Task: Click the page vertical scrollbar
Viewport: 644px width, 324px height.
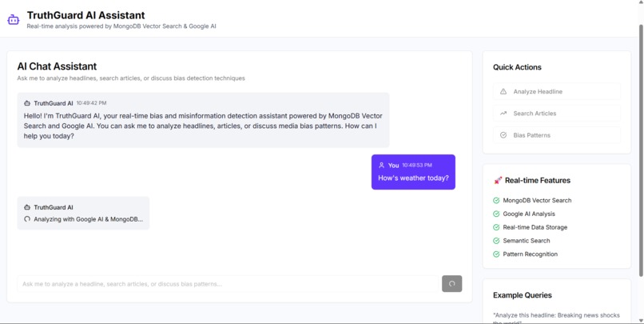Action: [x=641, y=150]
